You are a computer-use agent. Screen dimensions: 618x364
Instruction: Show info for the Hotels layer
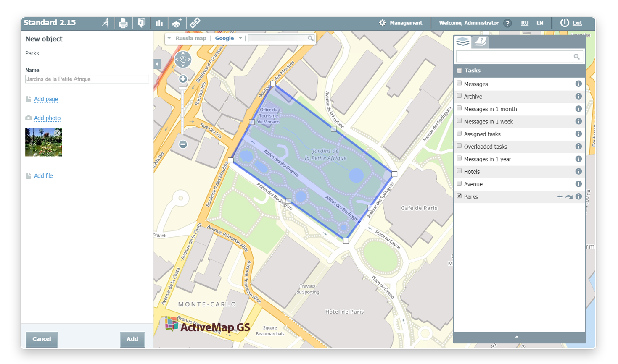[578, 172]
